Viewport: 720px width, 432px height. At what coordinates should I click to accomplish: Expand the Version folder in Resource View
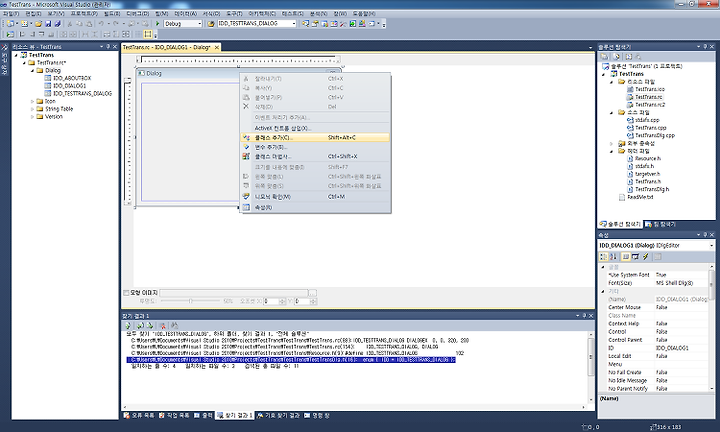tap(33, 117)
